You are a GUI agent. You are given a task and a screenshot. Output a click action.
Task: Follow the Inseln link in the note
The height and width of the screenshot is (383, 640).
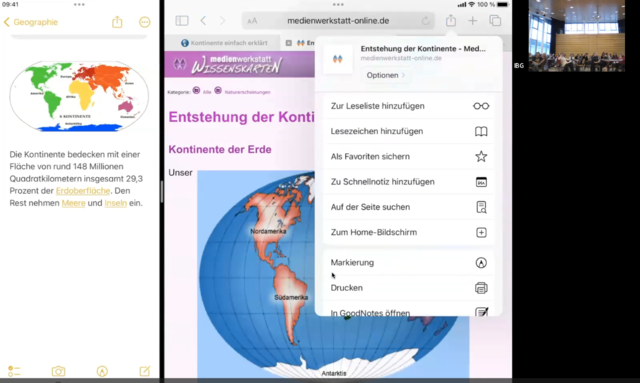click(x=116, y=203)
